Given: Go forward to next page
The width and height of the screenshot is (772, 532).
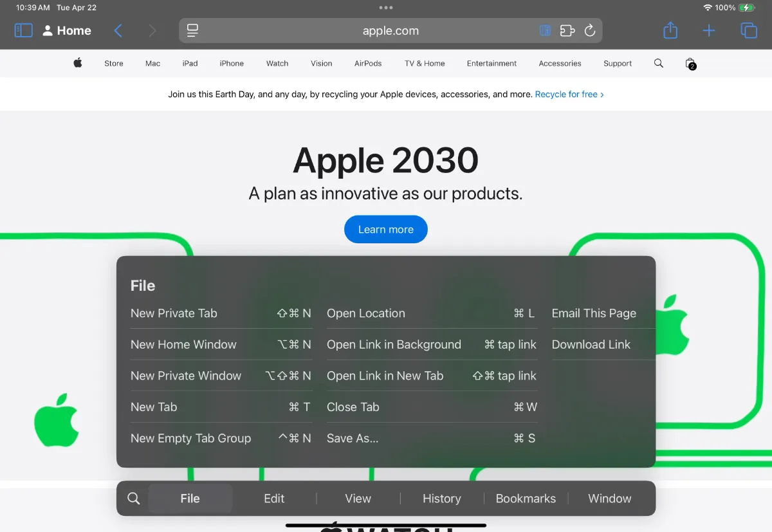Looking at the screenshot, I should coord(152,30).
